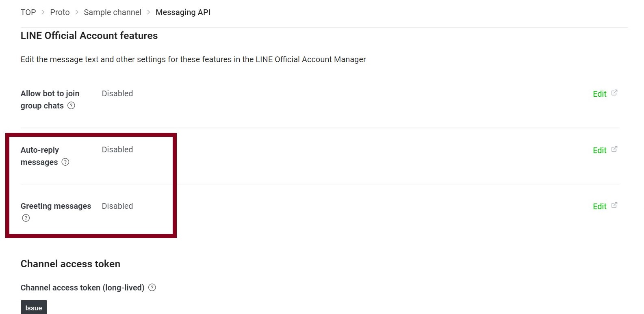This screenshot has height=314, width=644.
Task: Click the LINE Official Account features heading
Action: coord(89,36)
